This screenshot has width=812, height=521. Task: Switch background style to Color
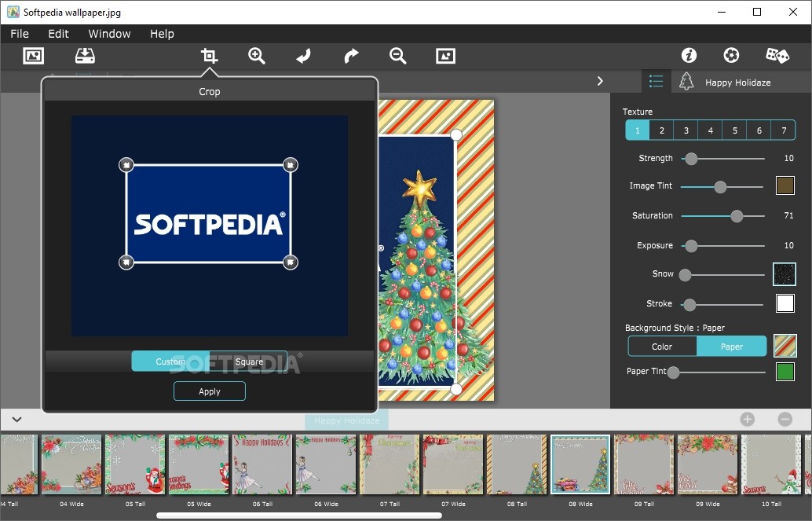pyautogui.click(x=662, y=347)
